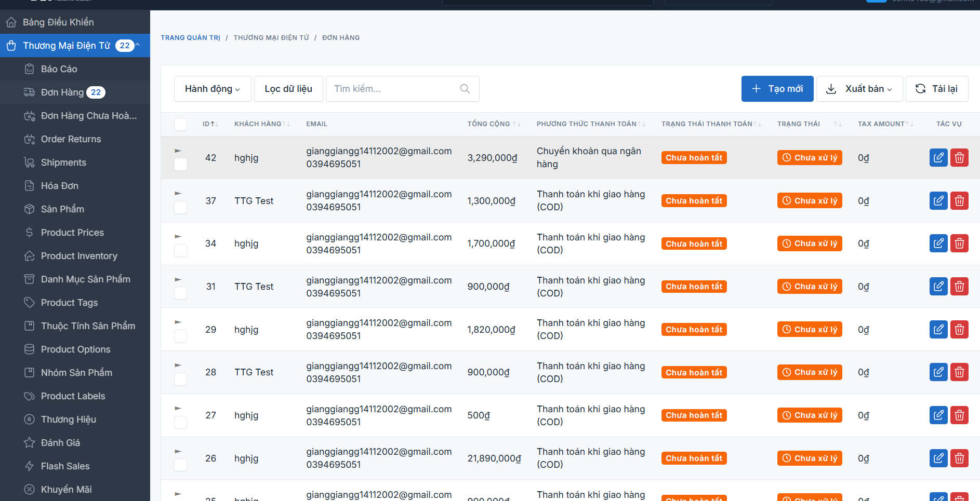Click the search magnifier icon
The image size is (980, 501).
point(465,89)
